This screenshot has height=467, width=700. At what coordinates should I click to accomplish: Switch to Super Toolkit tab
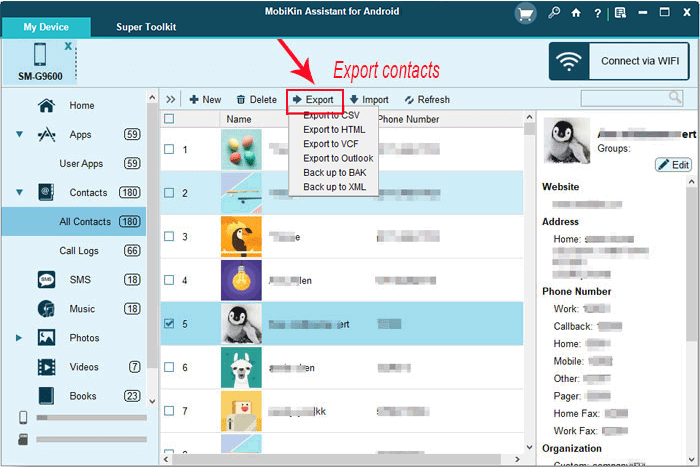click(x=146, y=27)
